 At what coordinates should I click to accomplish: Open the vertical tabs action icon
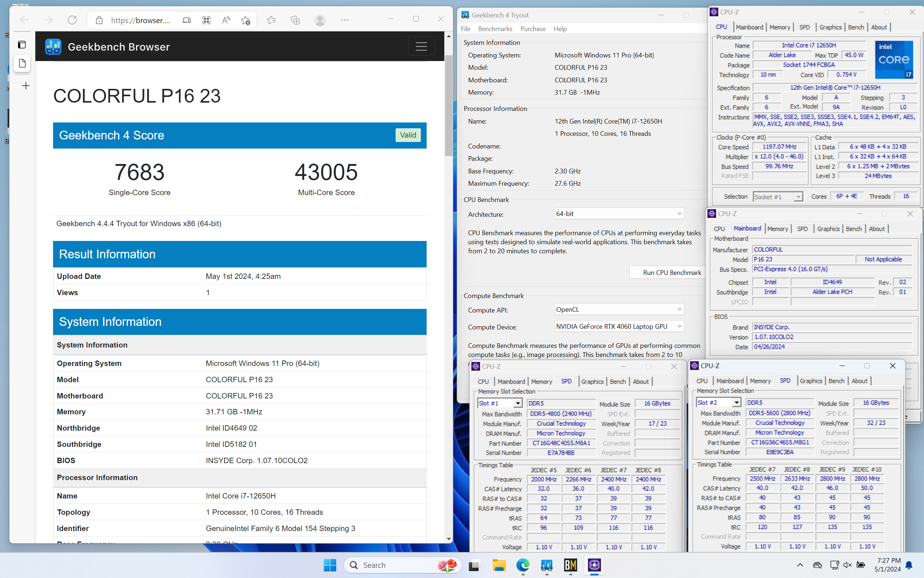[x=22, y=45]
